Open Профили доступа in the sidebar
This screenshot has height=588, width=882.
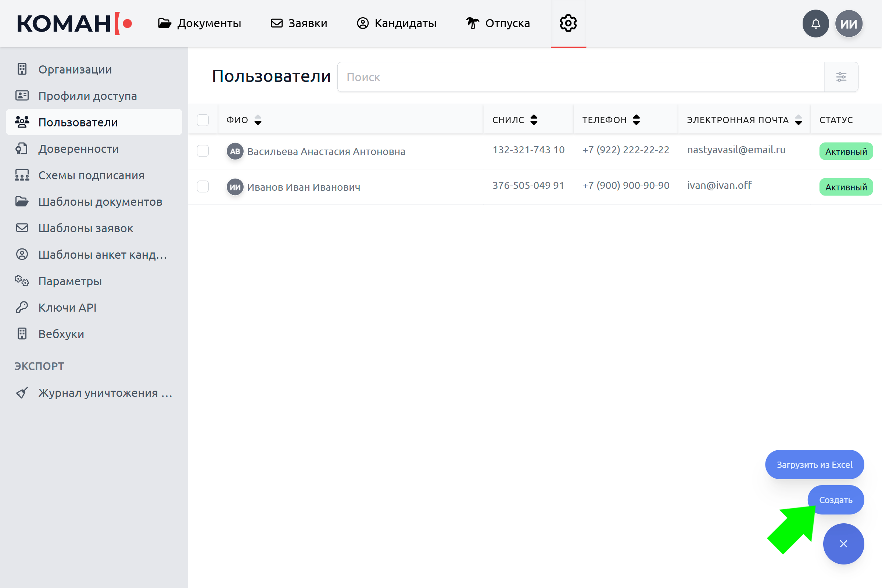[x=87, y=96]
